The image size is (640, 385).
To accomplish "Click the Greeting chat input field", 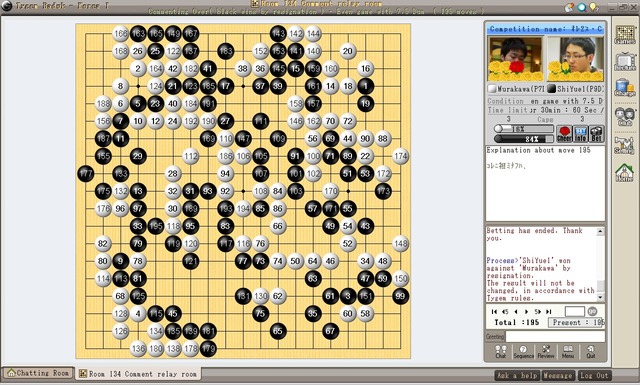I will 555,336.
